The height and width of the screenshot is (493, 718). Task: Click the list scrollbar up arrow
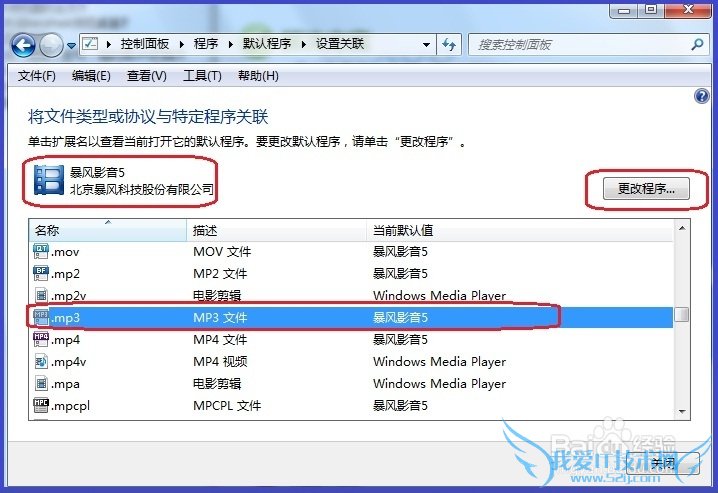pyautogui.click(x=682, y=228)
